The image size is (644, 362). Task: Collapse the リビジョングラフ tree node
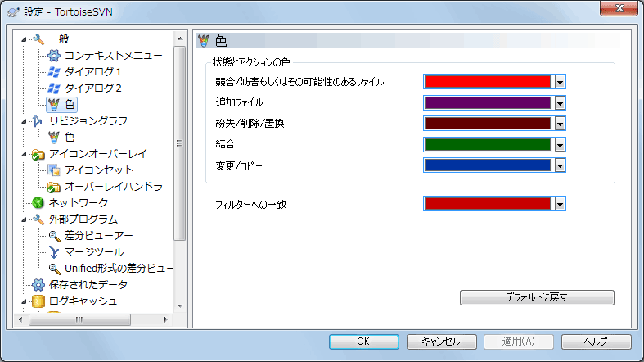[24, 121]
